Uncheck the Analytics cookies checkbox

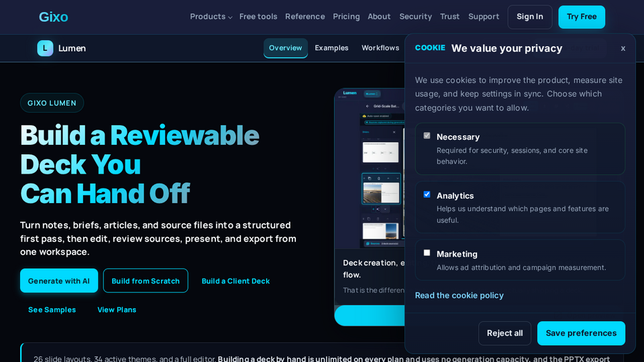(x=427, y=194)
